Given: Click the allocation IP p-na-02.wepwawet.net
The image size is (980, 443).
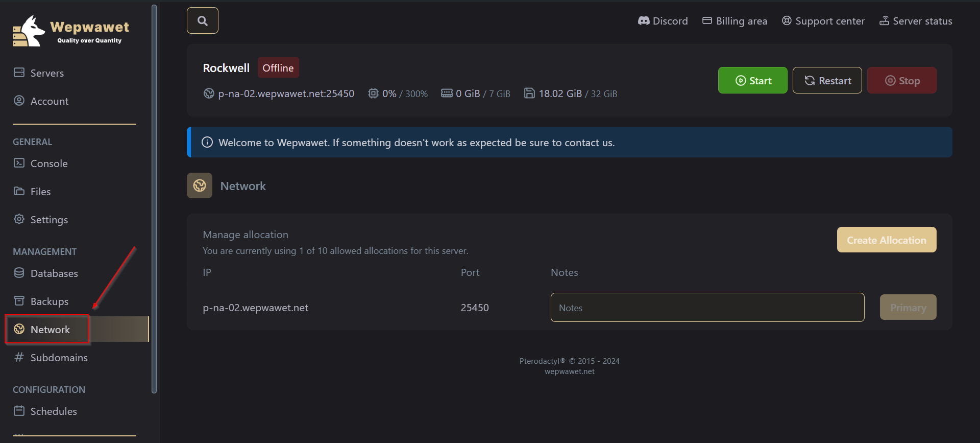Looking at the screenshot, I should 256,308.
